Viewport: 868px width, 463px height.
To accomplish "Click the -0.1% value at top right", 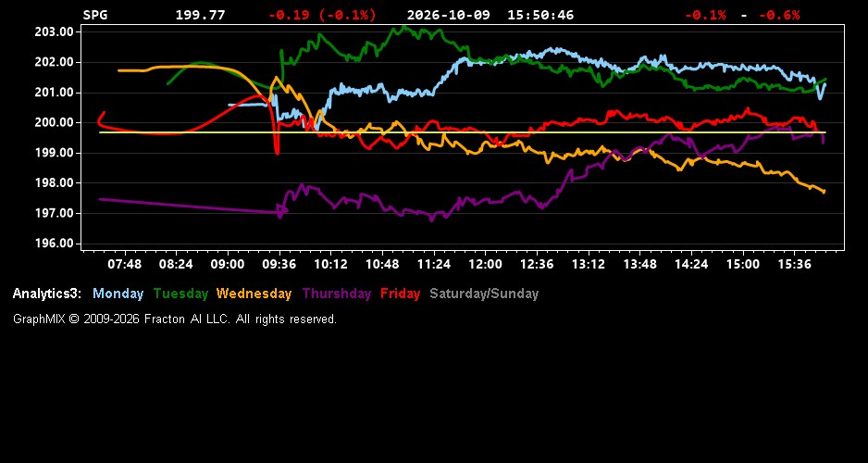I will pos(705,15).
